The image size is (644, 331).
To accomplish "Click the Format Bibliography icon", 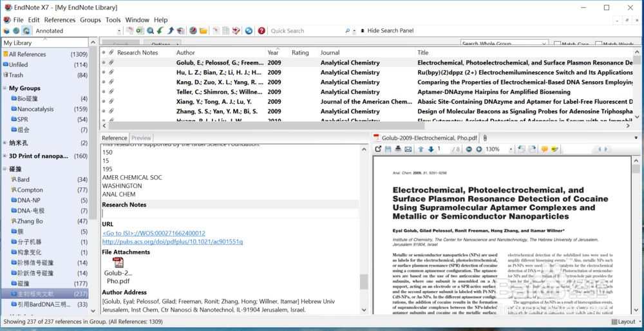I will pos(226,31).
